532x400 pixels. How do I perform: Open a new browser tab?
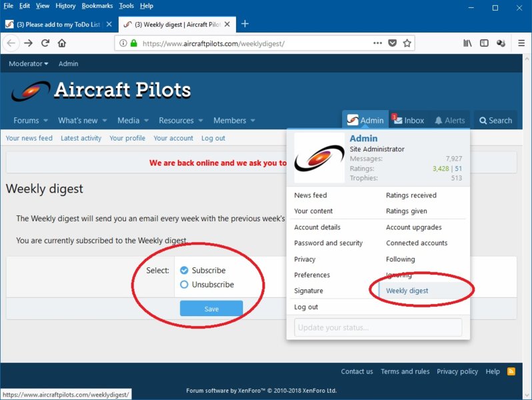point(245,24)
